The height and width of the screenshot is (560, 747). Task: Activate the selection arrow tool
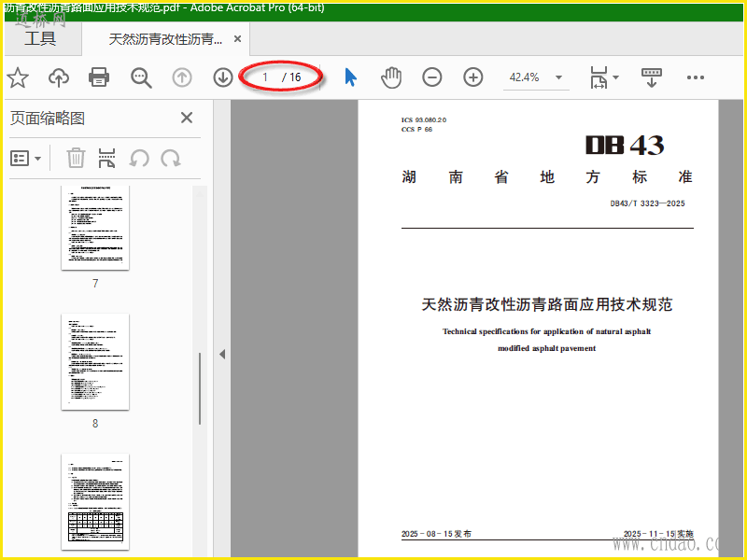[351, 77]
